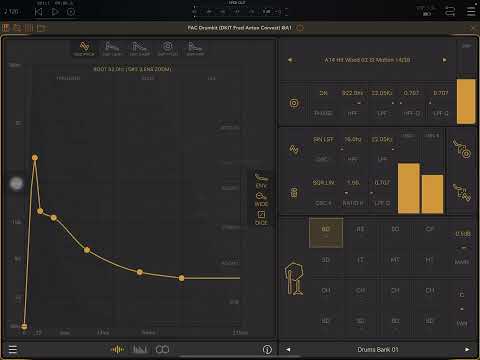Select the last envelope point before flat line
The width and height of the screenshot is (480, 360).
(x=181, y=278)
